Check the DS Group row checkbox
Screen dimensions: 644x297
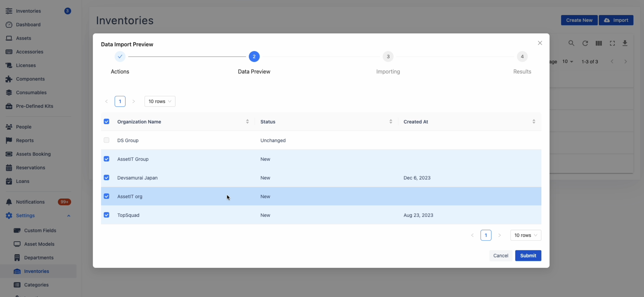pyautogui.click(x=106, y=140)
